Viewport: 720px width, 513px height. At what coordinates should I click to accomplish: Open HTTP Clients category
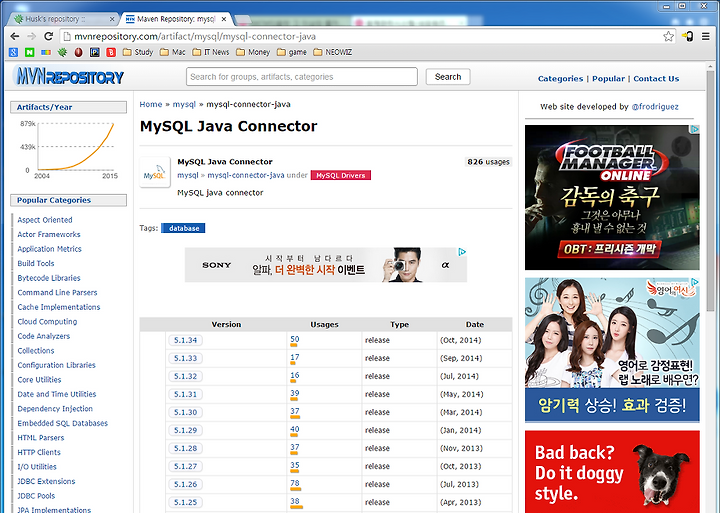pos(39,452)
